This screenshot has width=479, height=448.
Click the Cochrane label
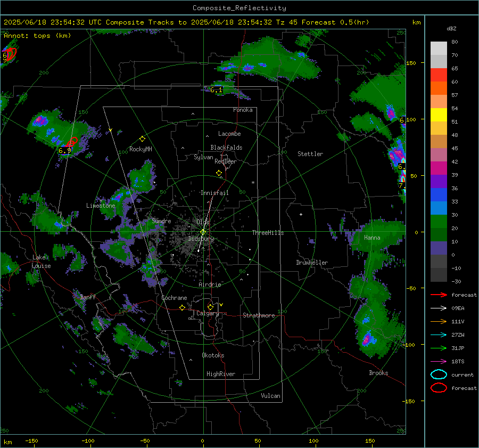(174, 298)
